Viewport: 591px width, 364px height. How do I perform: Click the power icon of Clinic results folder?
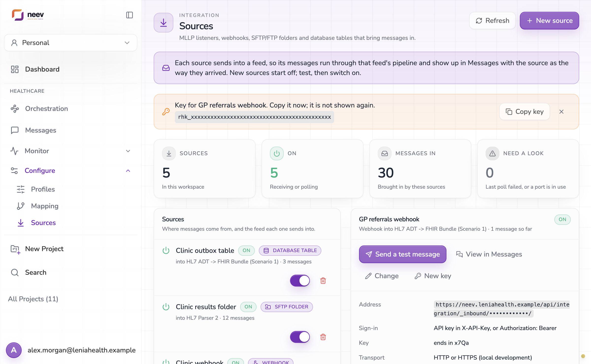click(x=166, y=307)
